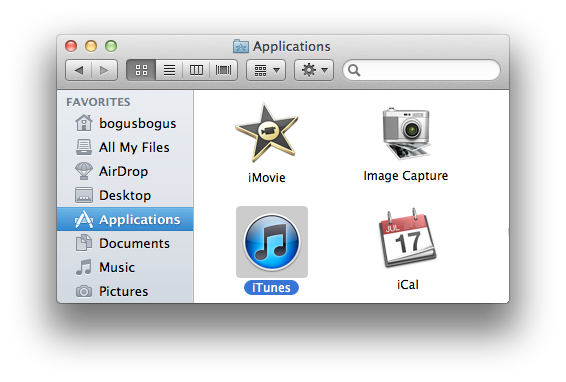This screenshot has height=382, width=566.
Task: Click the iCal label text
Action: point(408,285)
